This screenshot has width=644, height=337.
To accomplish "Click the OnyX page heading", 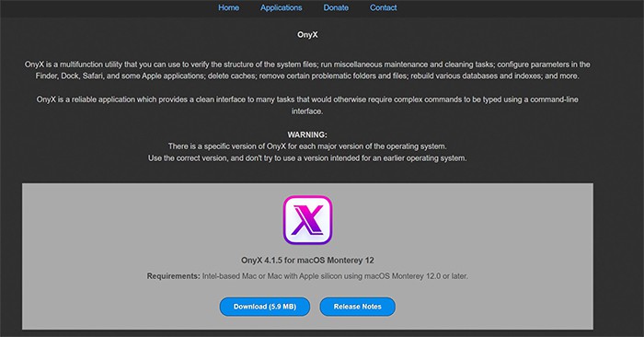I will pyautogui.click(x=307, y=34).
